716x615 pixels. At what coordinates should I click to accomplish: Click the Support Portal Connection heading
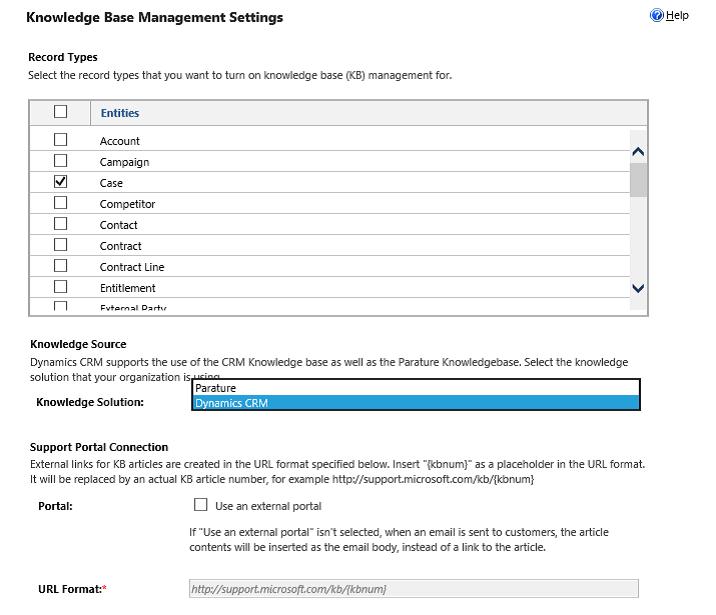coord(99,447)
